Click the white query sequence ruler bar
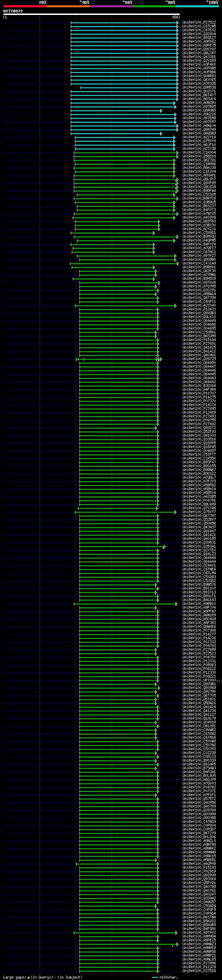The height and width of the screenshot is (980, 222). pyautogui.click(x=92, y=15)
